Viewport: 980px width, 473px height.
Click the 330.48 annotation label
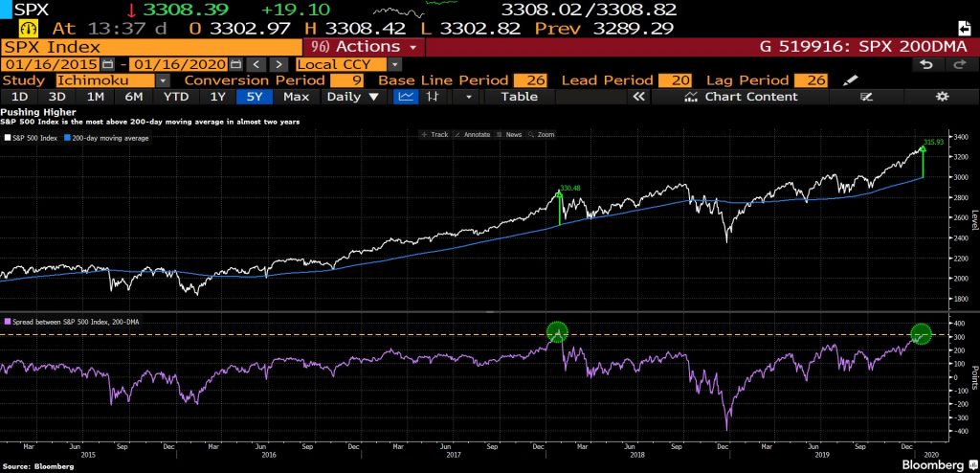click(x=572, y=188)
